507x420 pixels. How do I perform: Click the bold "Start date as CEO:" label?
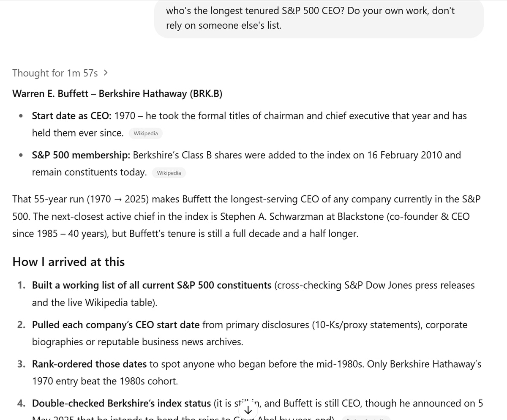(72, 116)
